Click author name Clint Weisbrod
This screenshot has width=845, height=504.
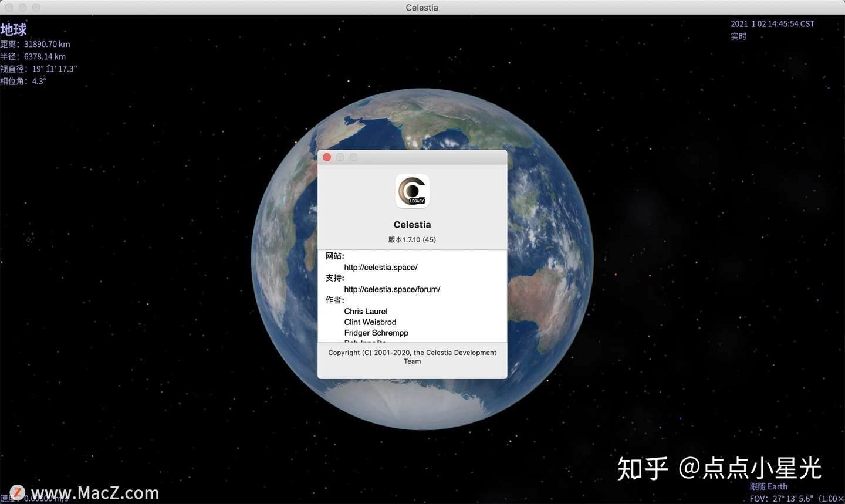coord(370,322)
